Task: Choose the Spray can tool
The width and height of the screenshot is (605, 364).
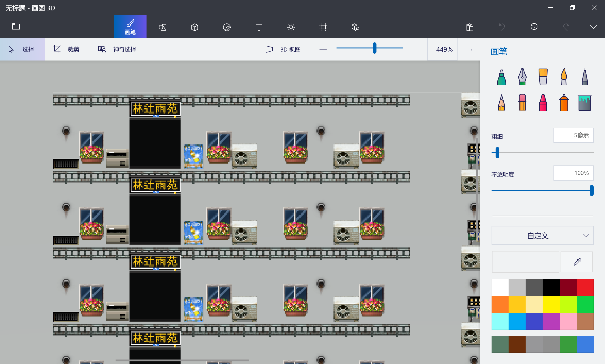Action: 564,103
